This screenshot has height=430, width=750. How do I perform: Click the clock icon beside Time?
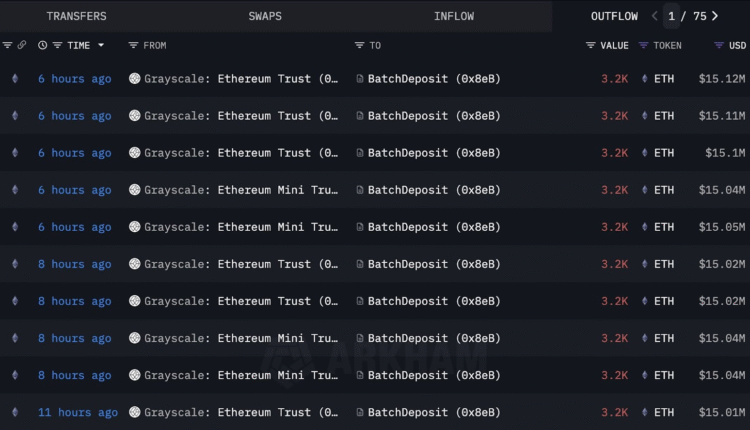pos(42,45)
